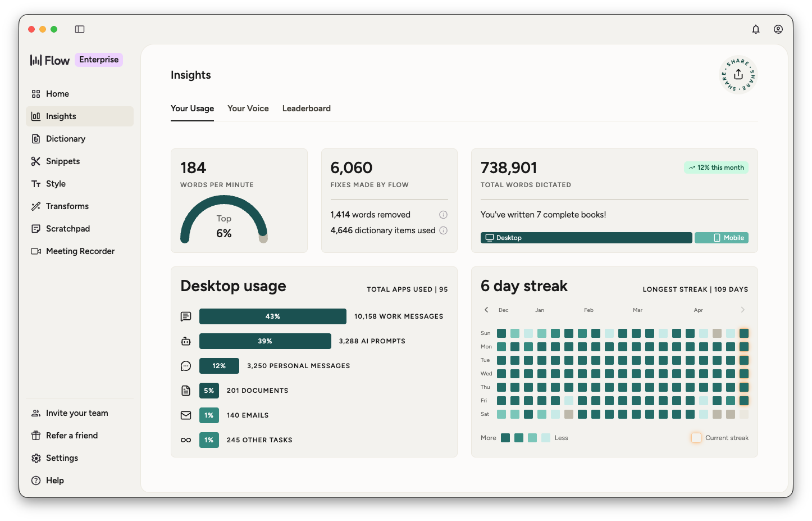Viewport: 812px width, 521px height.
Task: Click the documents file icon
Action: 186,391
